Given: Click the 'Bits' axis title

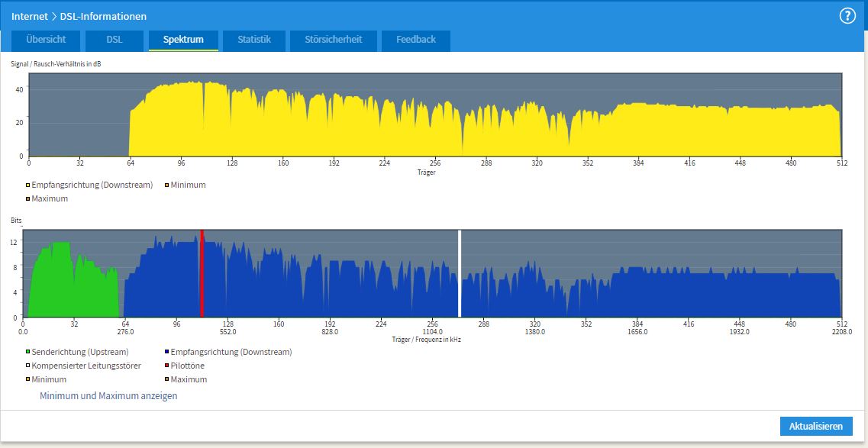Looking at the screenshot, I should pyautogui.click(x=17, y=221).
